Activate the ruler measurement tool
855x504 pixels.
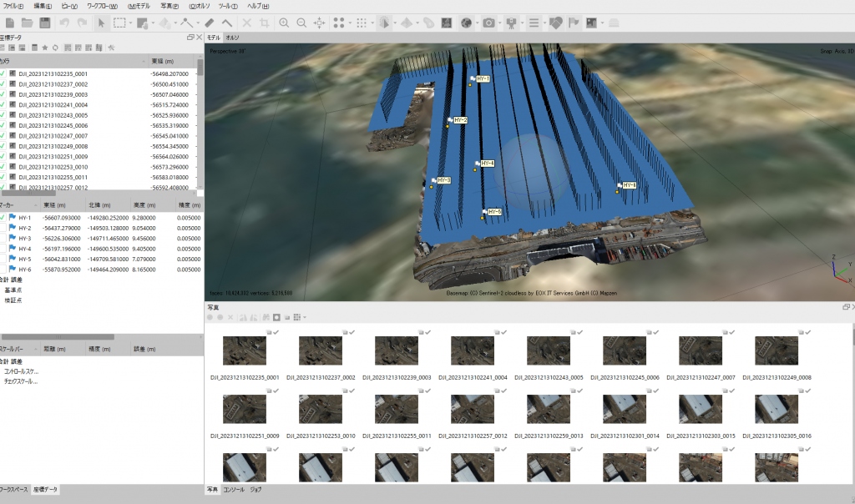coord(209,23)
